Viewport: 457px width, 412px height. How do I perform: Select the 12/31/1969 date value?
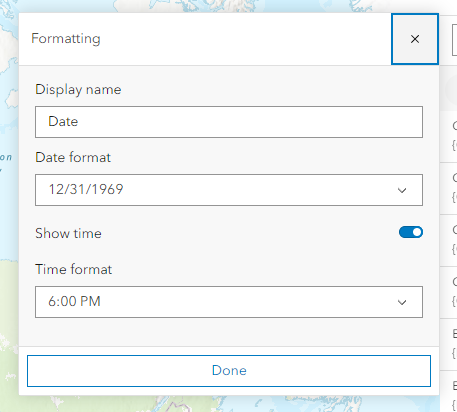click(86, 189)
